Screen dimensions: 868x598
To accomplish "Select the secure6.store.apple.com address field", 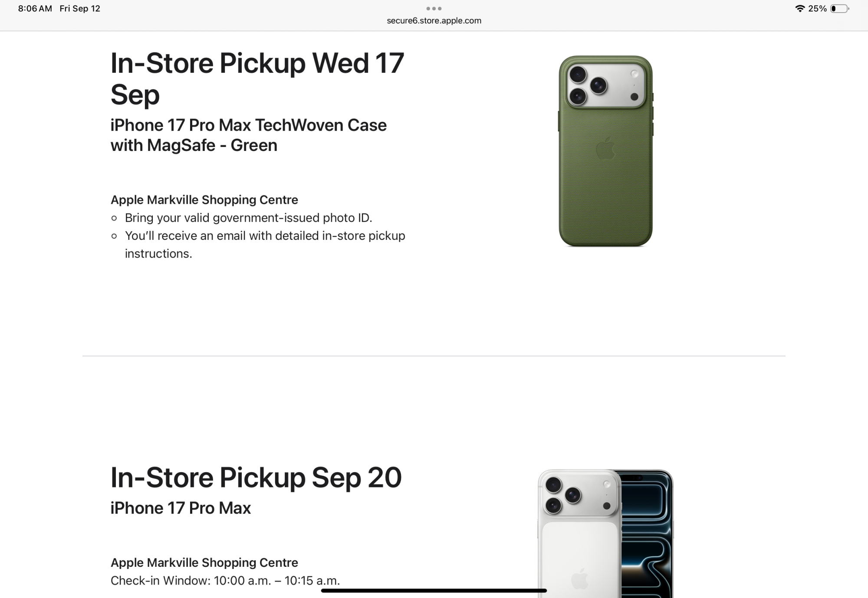I will pyautogui.click(x=434, y=20).
